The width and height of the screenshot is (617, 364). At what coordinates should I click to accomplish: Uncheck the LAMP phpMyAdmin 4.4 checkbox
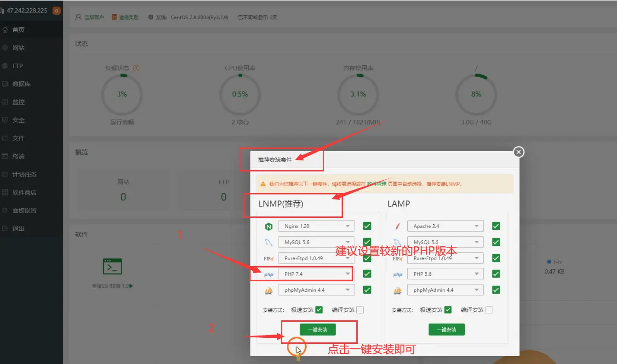[x=496, y=290]
